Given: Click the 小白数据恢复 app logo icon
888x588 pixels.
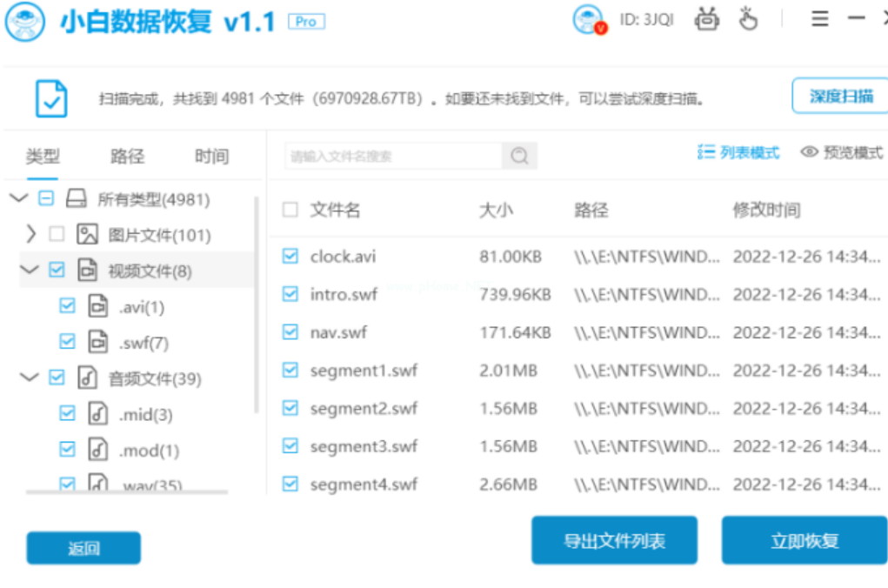Looking at the screenshot, I should tap(24, 22).
